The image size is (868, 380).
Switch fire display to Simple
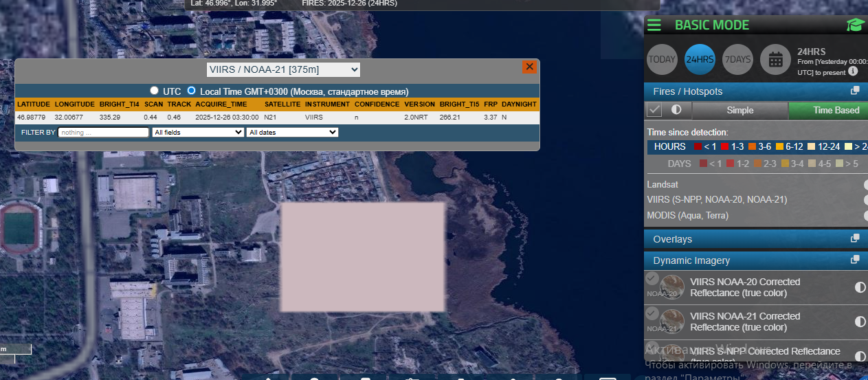click(x=739, y=110)
